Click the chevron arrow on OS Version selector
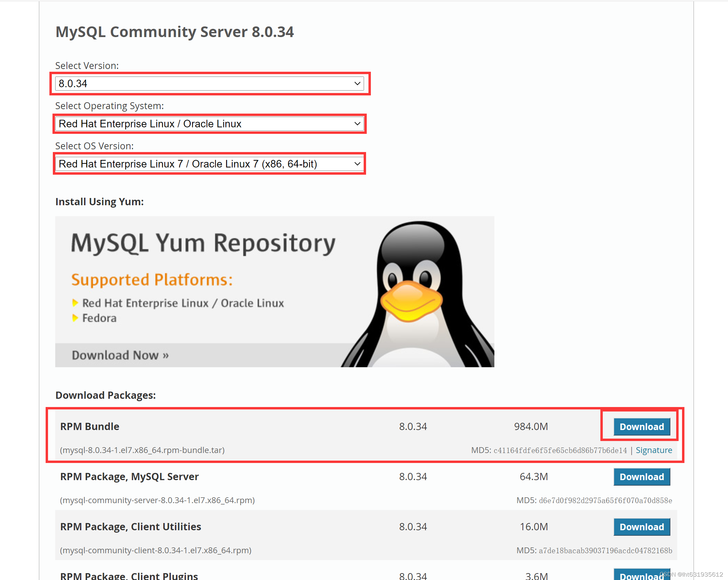This screenshot has width=728, height=580. click(357, 164)
